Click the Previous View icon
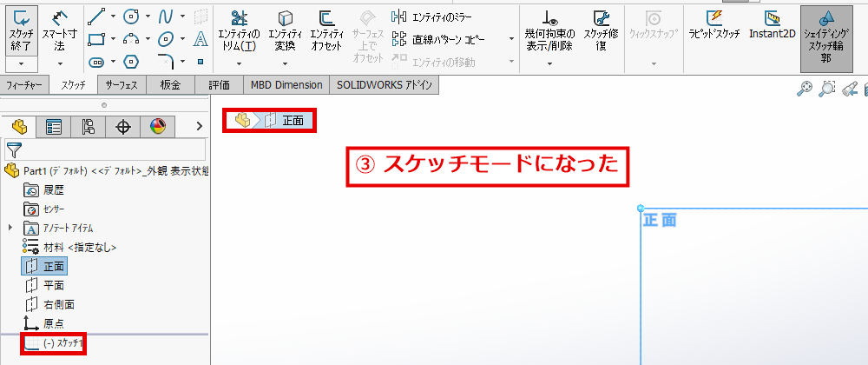Screen dimensions: 868x365 coord(850,89)
